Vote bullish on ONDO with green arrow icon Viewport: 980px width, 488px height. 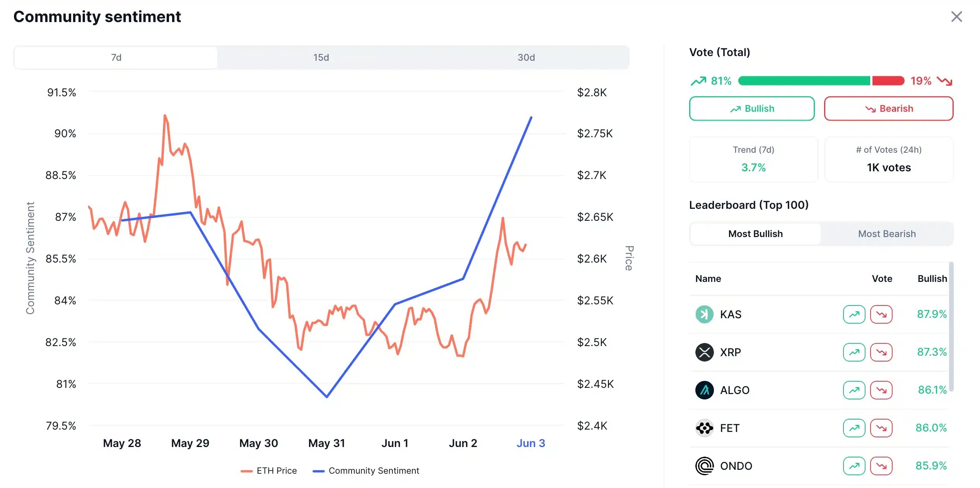[x=854, y=466]
